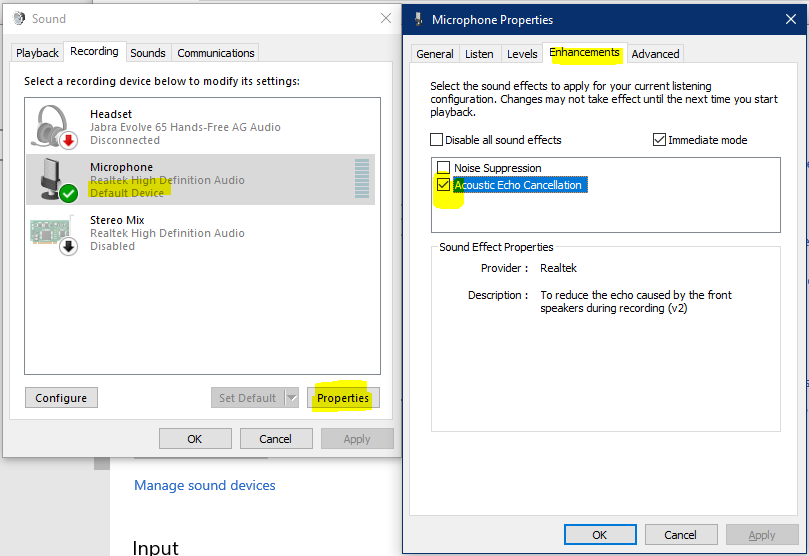
Task: Open the Advanced tab
Action: pyautogui.click(x=655, y=54)
